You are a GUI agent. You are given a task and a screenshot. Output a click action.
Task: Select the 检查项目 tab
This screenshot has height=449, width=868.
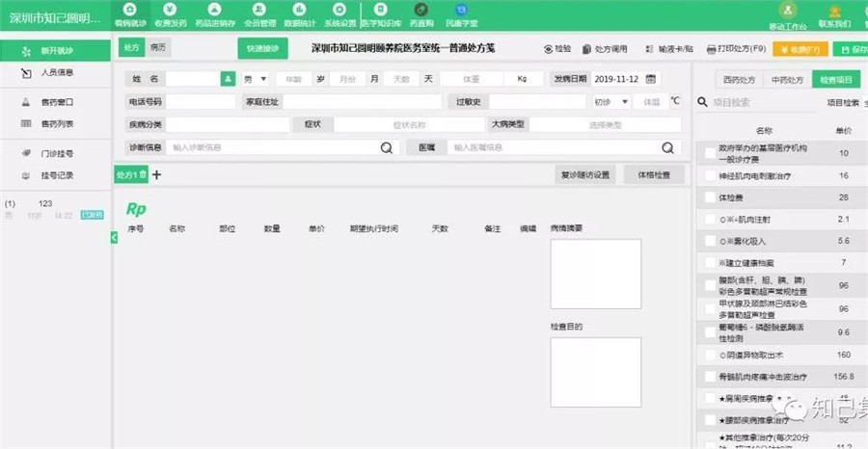coord(836,80)
